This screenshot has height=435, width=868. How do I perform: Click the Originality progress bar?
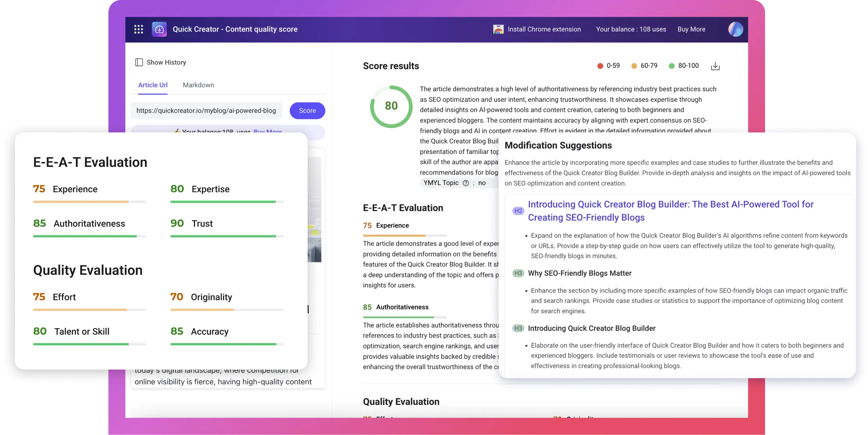pyautogui.click(x=227, y=310)
